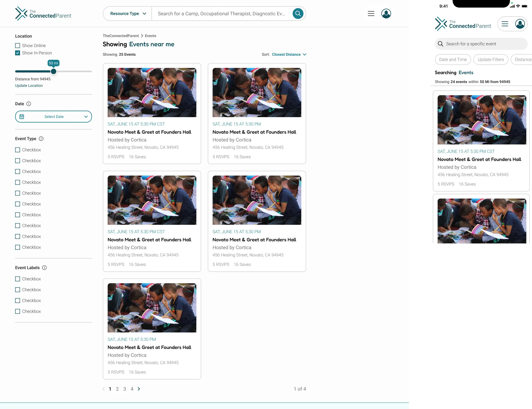
Task: Open the hamburger menu in mobile view
Action: coord(505,24)
